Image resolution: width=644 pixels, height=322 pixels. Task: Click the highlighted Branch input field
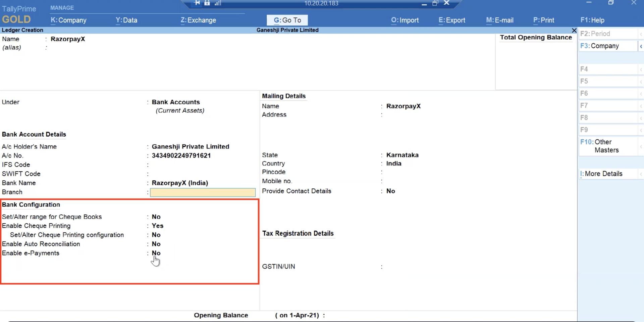[x=203, y=192]
